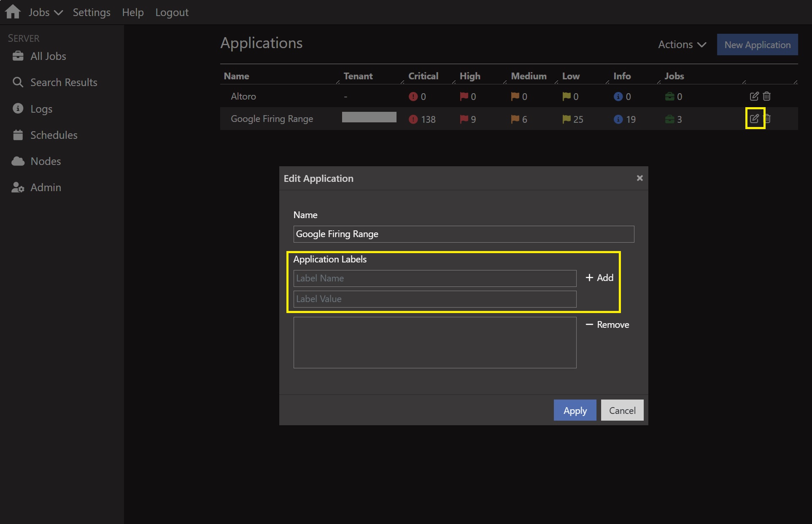Click the Home icon in top bar
This screenshot has width=812, height=524.
[x=13, y=12]
